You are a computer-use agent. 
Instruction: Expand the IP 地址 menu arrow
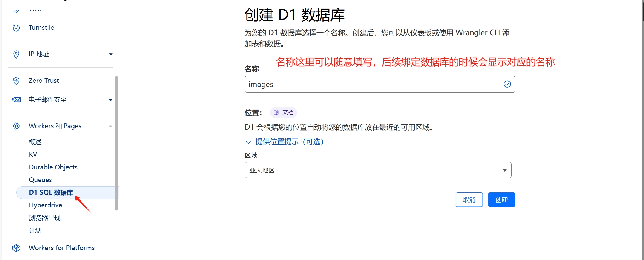coord(111,54)
